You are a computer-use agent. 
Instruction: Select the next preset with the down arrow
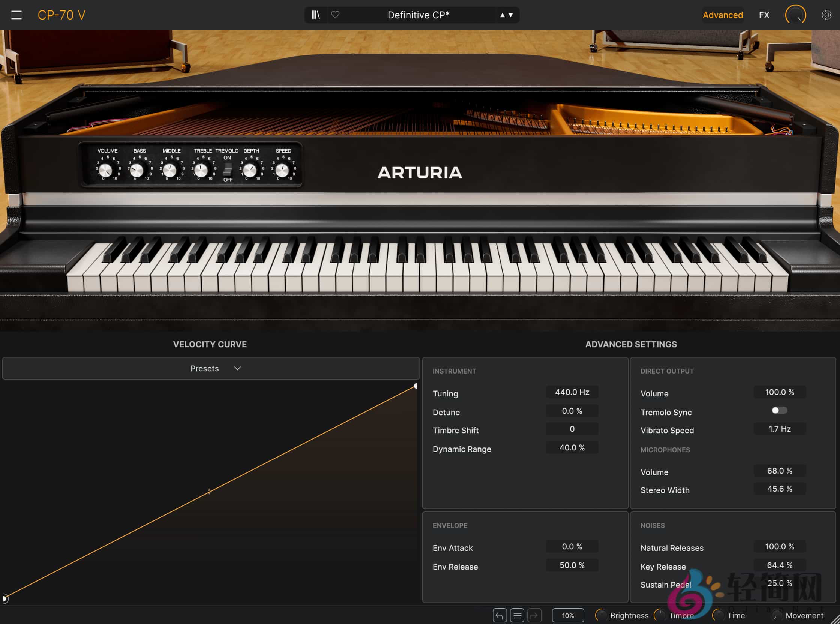[x=511, y=15]
